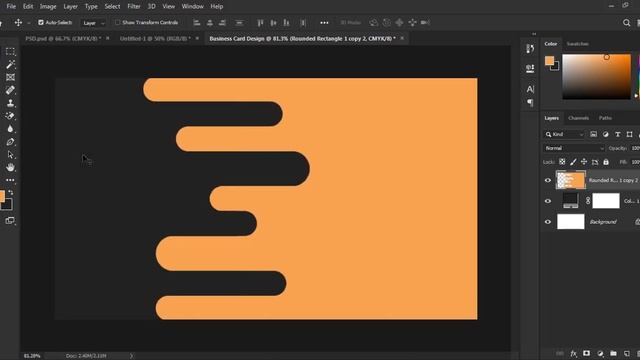Click foreground color swatch in Color panel
Screen dimensions: 640x360
coord(549,61)
